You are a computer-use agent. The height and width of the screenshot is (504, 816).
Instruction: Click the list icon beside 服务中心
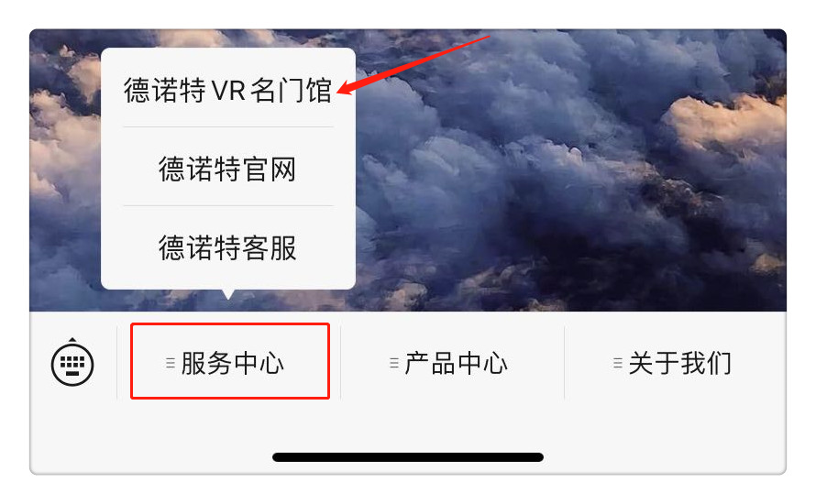[x=171, y=363]
